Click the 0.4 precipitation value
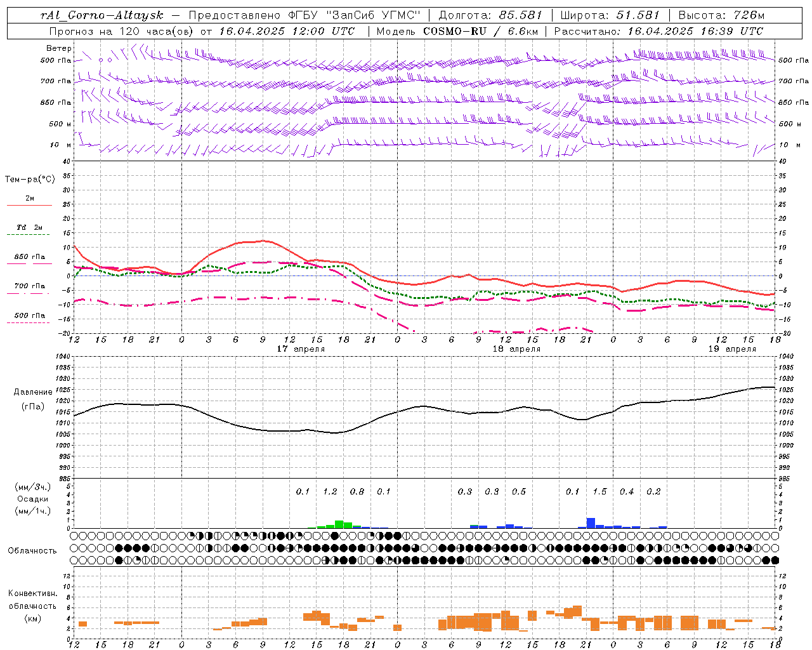Screen dimensions: 812x650 point(627,491)
